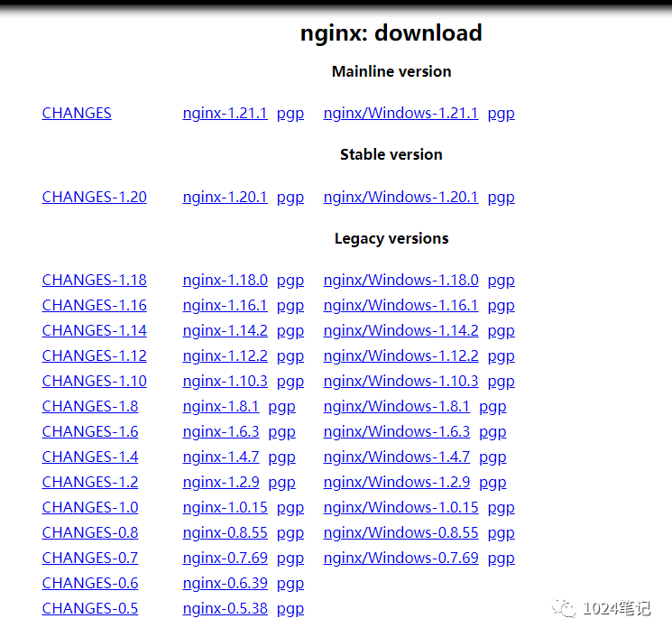Image resolution: width=672 pixels, height=637 pixels.
Task: Open CHANGES-1.16 link
Action: [95, 305]
